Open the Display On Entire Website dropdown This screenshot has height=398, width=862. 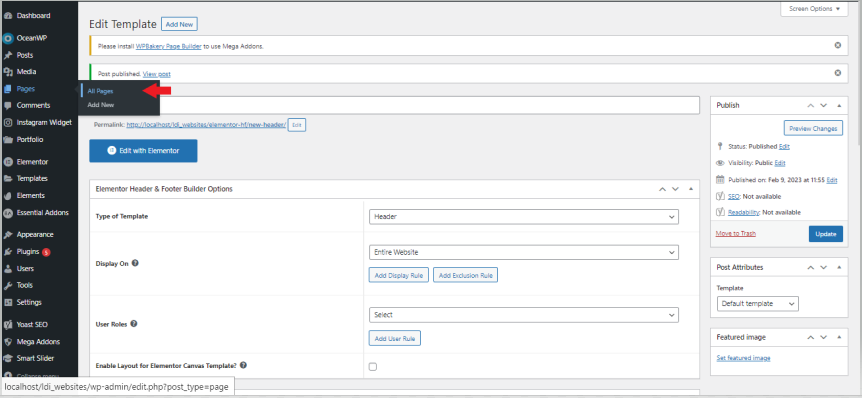point(524,252)
